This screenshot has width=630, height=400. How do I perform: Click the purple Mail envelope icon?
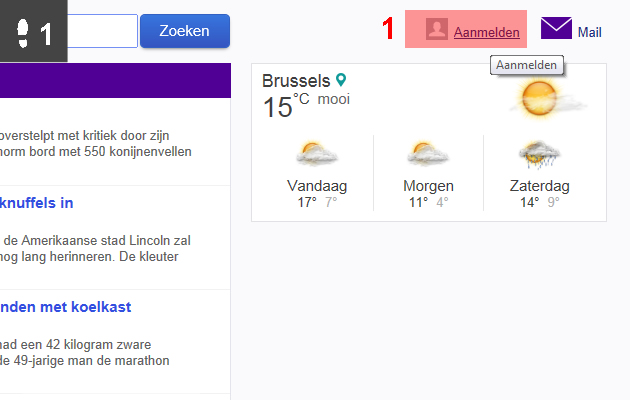pyautogui.click(x=556, y=28)
